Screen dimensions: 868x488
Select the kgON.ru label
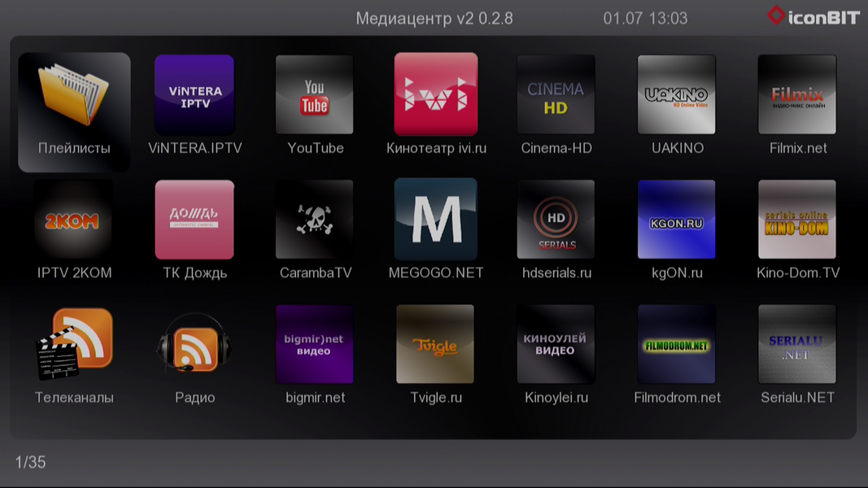677,273
